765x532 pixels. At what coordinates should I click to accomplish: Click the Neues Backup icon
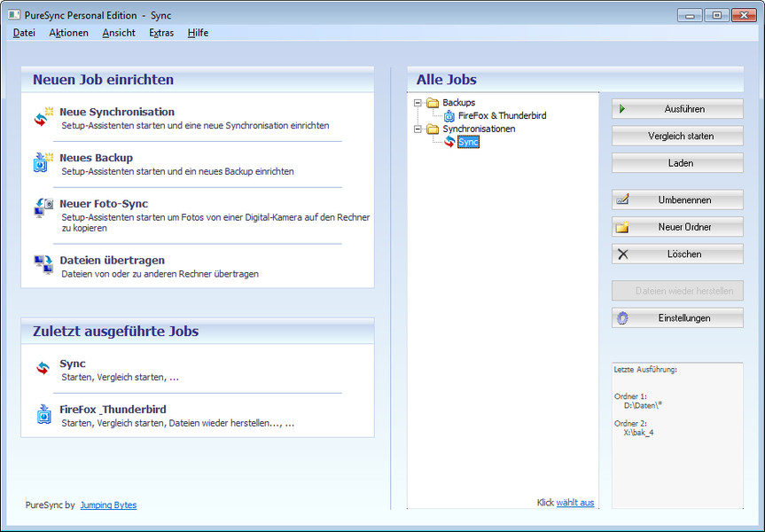coord(43,162)
